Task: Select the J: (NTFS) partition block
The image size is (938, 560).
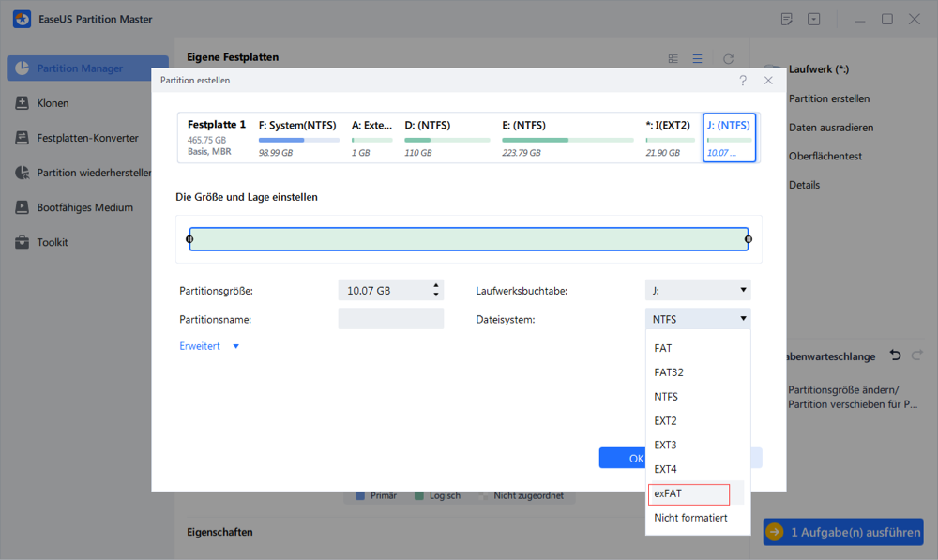Action: (729, 138)
